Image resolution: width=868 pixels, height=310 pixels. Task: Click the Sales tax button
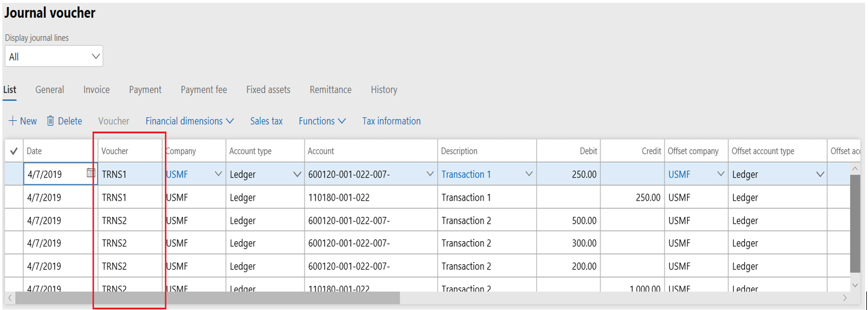(266, 121)
